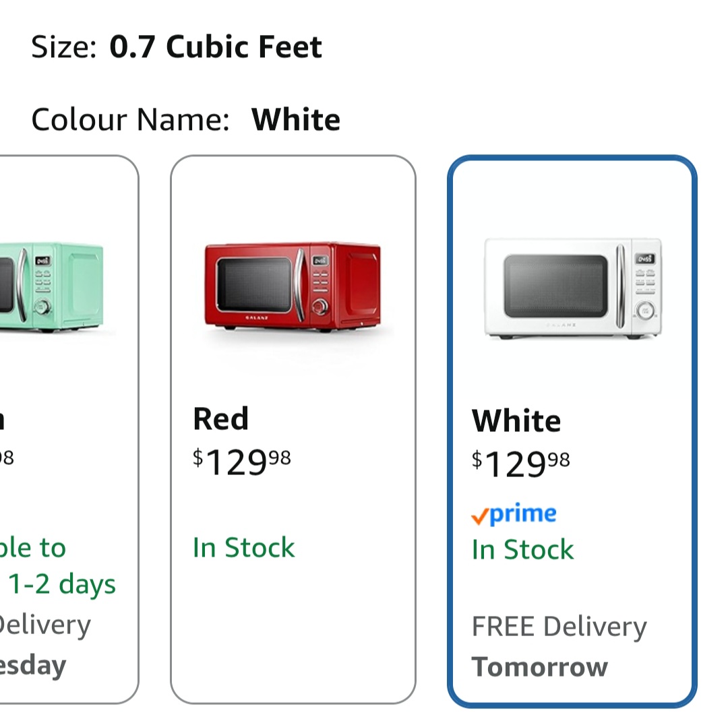
Task: Click the White option's $129.98 price
Action: click(520, 464)
